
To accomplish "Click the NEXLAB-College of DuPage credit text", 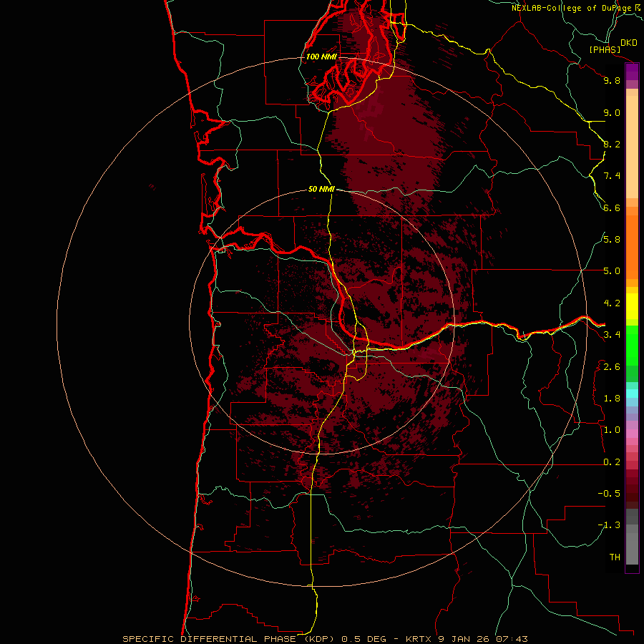I will coord(571,8).
